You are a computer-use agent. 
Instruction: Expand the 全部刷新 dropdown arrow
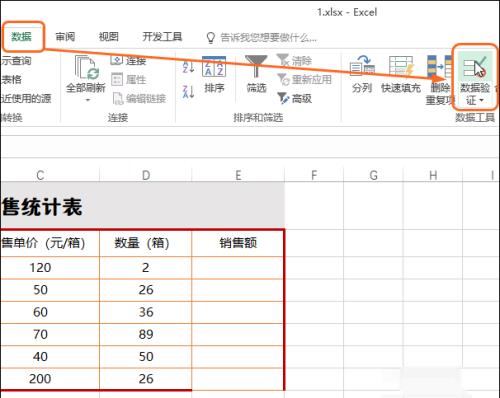tap(88, 100)
